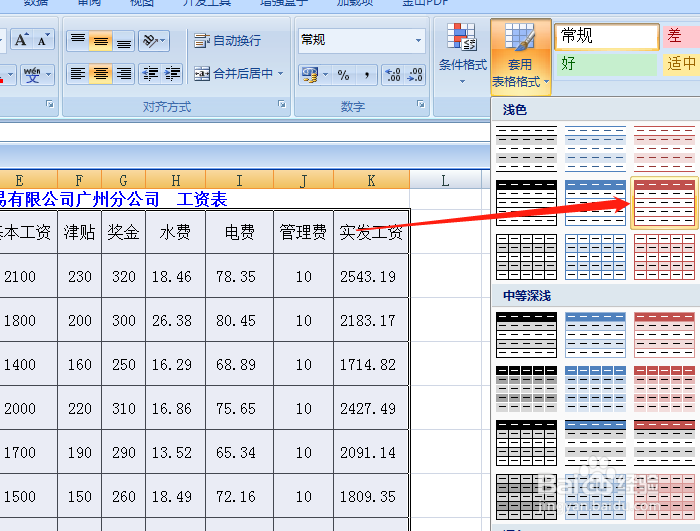Choose the medium blue segmented-header style
This screenshot has height=531, width=700.
tap(595, 389)
